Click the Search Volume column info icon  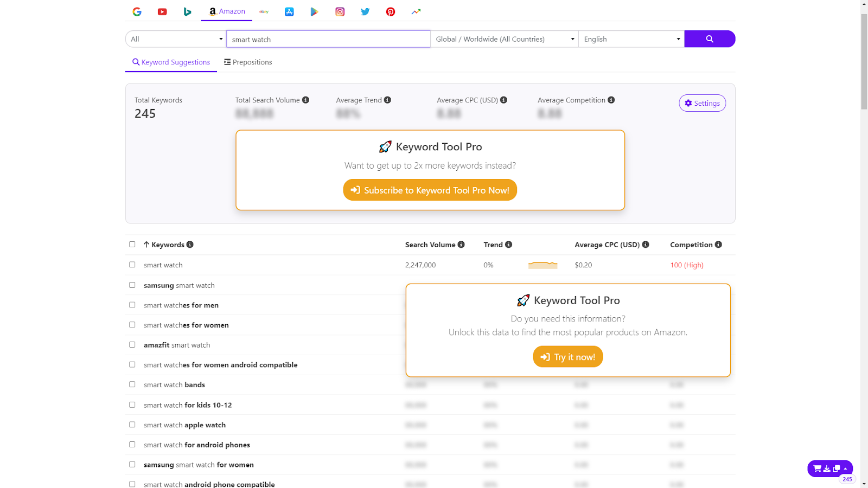pyautogui.click(x=461, y=245)
